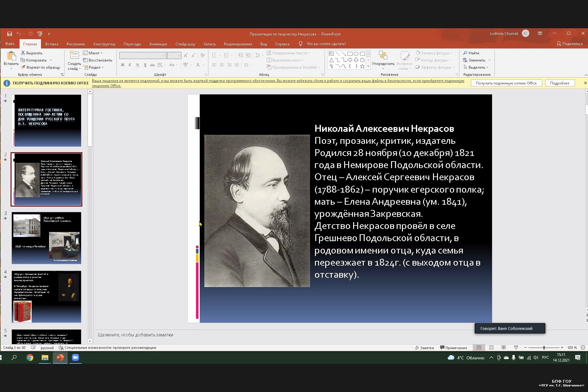This screenshot has width=588, height=392.
Task: Open Zoom app in taskbar
Action: pyautogui.click(x=75, y=358)
